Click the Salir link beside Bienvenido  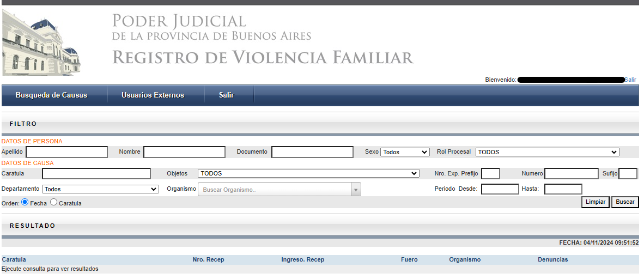[x=630, y=80]
